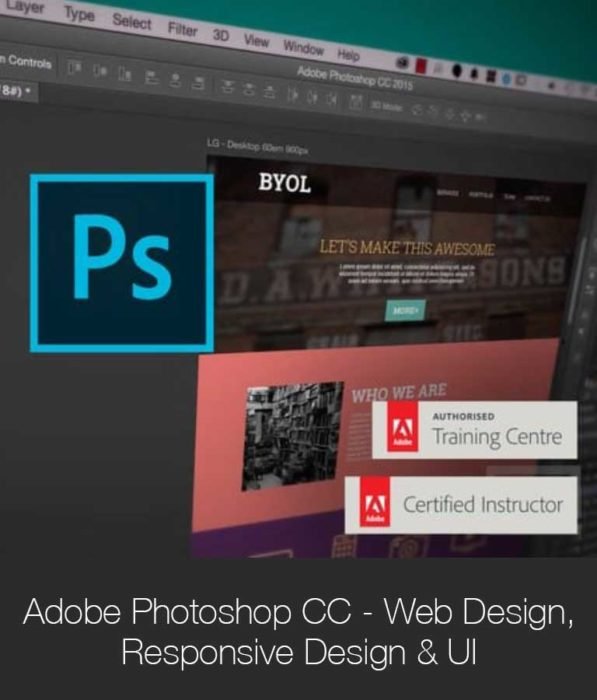
Task: Click the Authorised Training Centre badge text
Action: [497, 430]
